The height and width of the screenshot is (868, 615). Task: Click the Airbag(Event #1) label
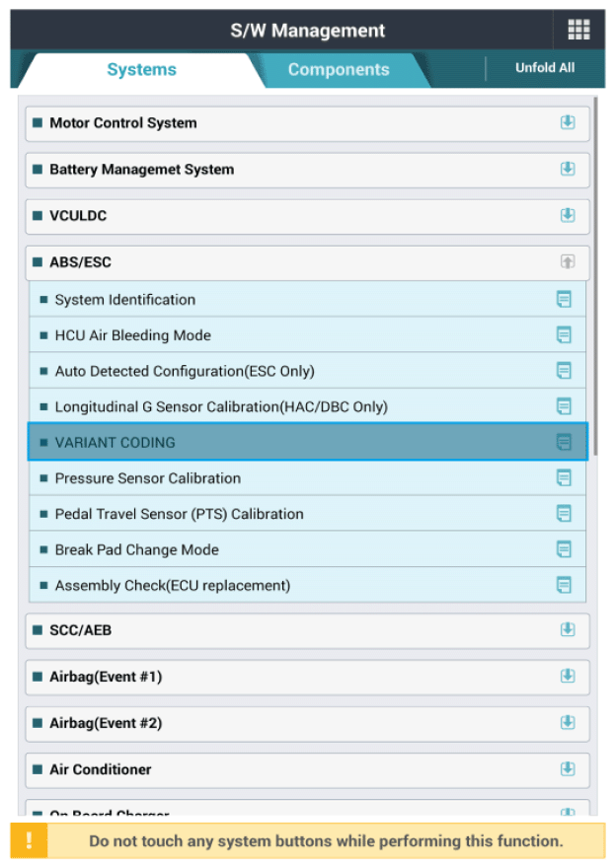tap(106, 677)
